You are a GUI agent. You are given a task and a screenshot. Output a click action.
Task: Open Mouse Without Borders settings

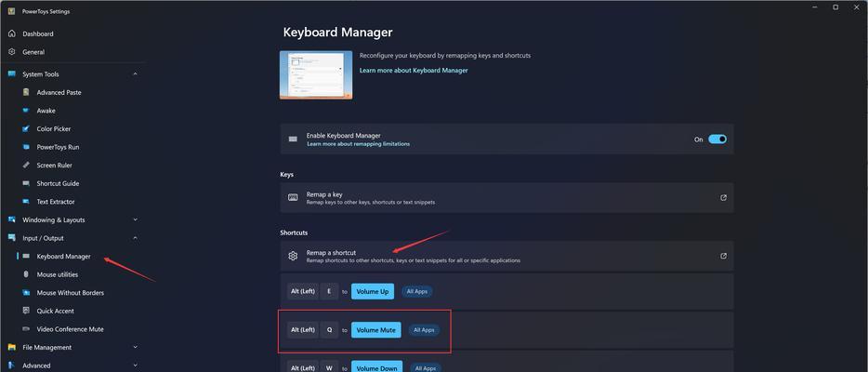pyautogui.click(x=71, y=293)
